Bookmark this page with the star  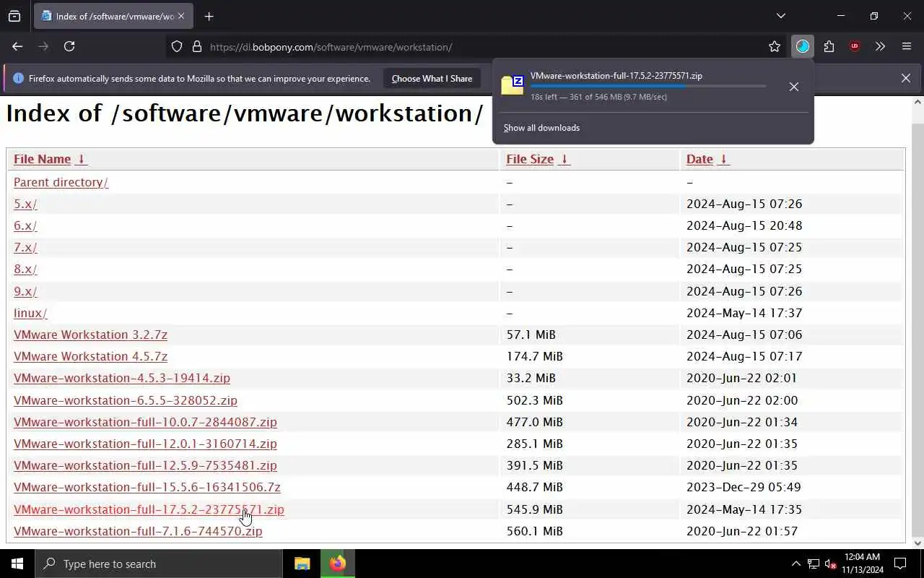(x=775, y=47)
